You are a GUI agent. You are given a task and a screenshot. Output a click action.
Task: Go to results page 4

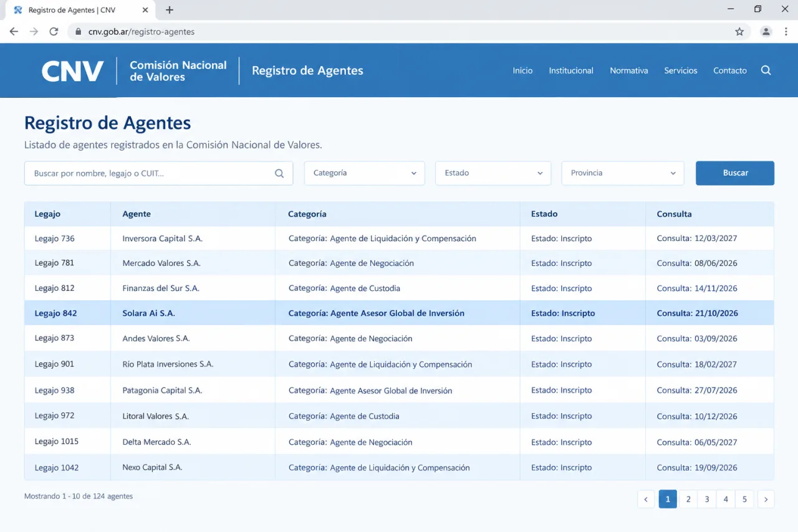(x=726, y=499)
